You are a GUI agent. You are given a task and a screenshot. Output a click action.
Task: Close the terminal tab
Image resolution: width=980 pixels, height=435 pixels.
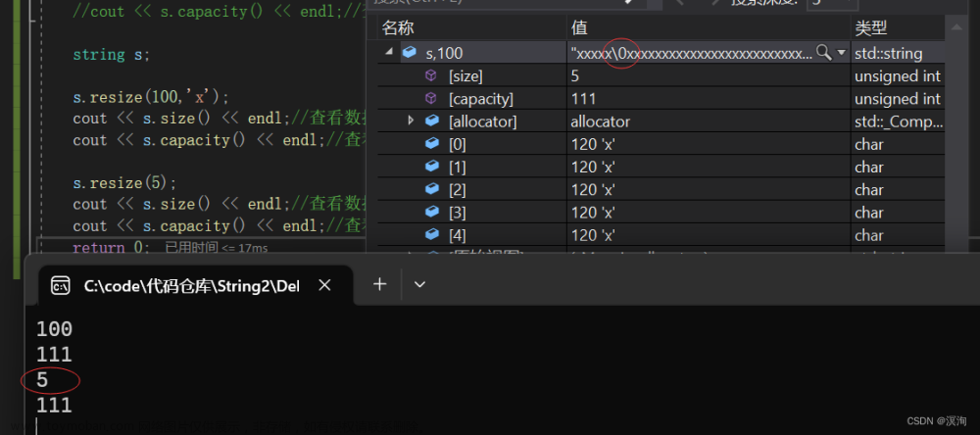[x=324, y=286]
